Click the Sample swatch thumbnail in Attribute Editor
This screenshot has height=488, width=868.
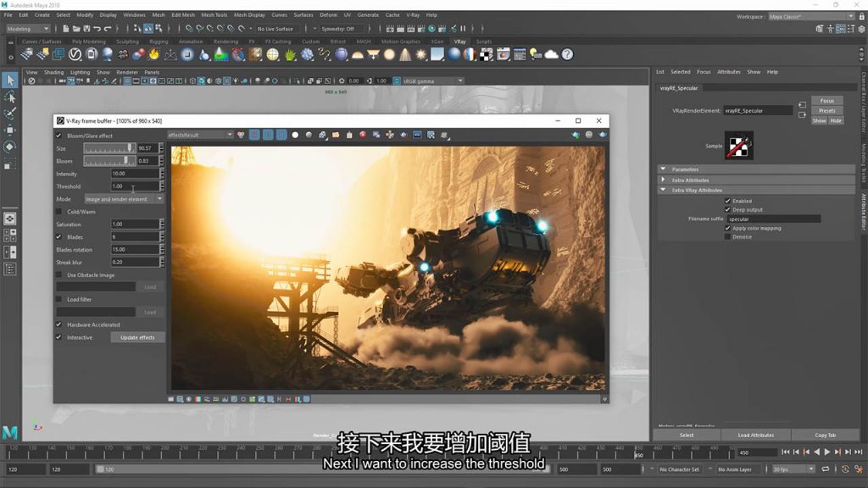(x=739, y=146)
